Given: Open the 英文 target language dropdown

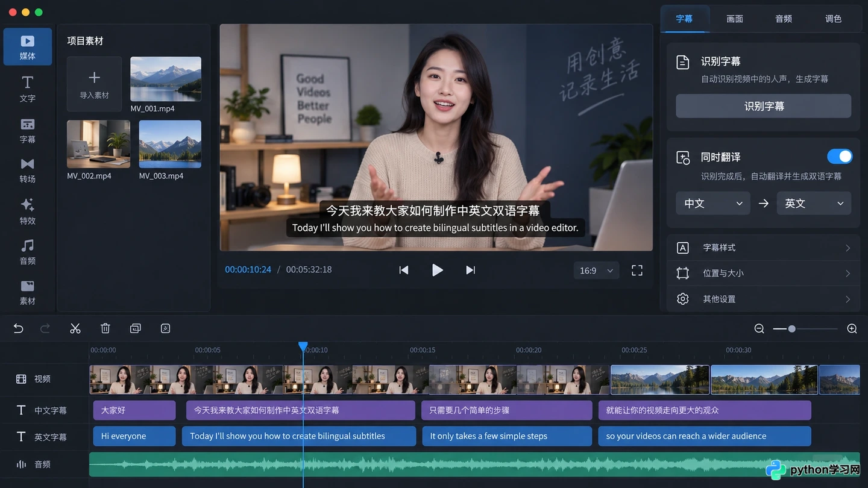Looking at the screenshot, I should click(814, 203).
